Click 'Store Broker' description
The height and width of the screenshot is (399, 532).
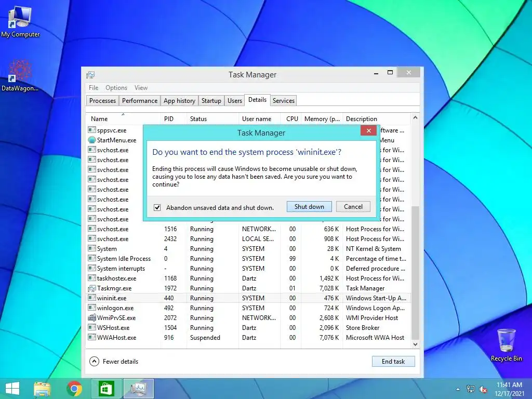pos(363,328)
